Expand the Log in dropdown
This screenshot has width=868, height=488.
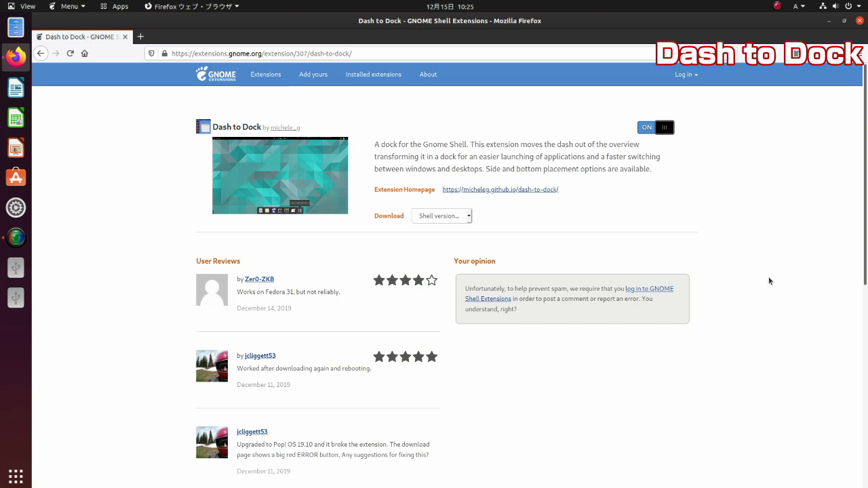point(686,75)
